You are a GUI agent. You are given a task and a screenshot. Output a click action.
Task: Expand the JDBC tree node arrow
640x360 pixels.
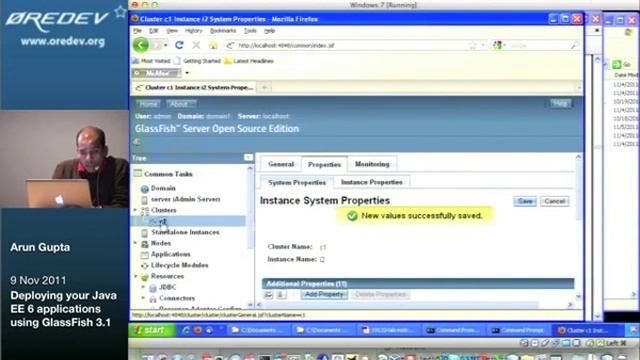tap(144, 287)
